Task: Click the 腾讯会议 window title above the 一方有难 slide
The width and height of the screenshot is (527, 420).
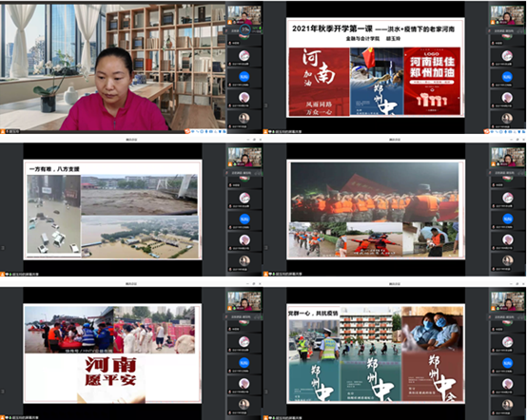Action: (131, 139)
